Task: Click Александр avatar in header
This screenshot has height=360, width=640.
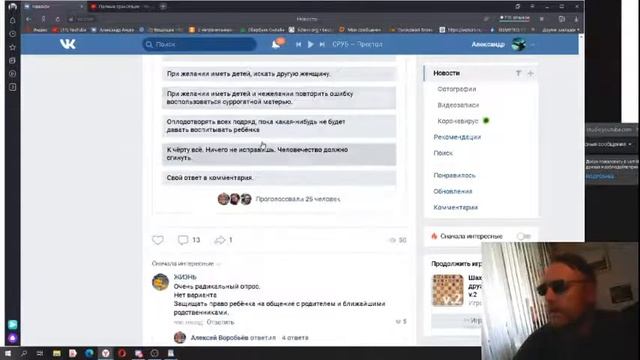Action: pyautogui.click(x=518, y=44)
